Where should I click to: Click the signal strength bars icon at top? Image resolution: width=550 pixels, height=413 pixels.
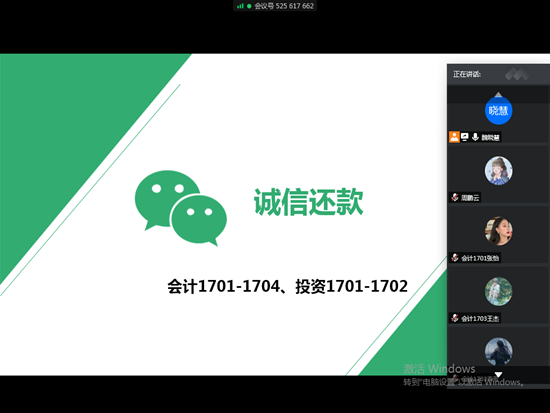point(240,6)
